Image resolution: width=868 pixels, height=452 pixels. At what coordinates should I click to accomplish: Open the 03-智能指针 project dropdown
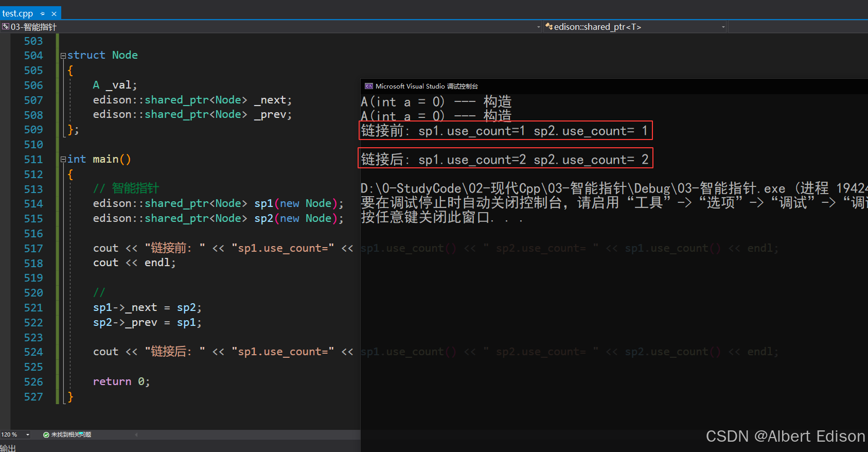pyautogui.click(x=538, y=27)
